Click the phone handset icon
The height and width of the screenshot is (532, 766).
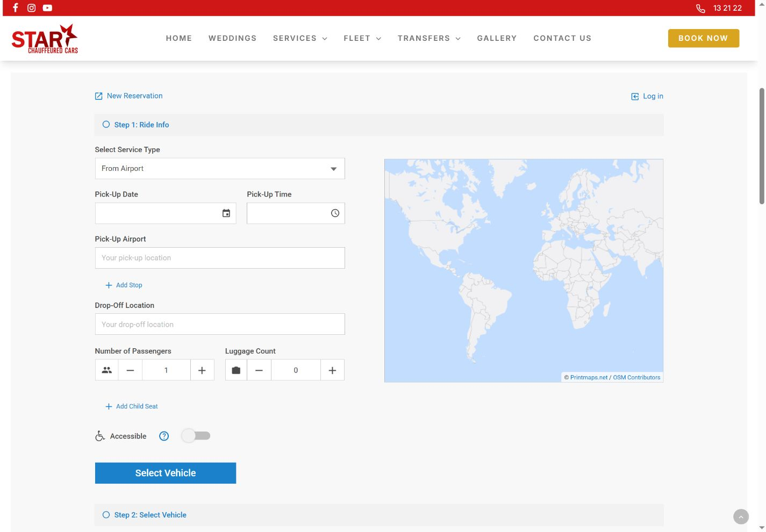[x=700, y=9]
